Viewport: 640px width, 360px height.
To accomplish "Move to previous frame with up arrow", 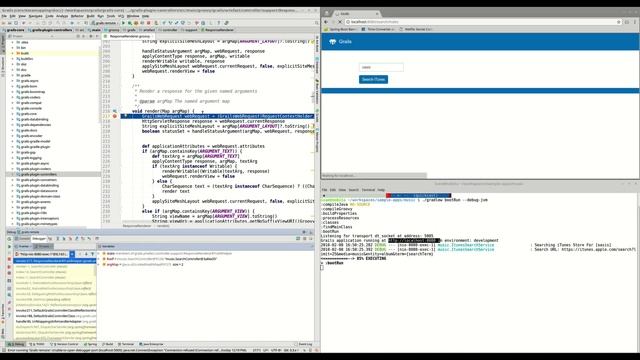I will point(80,254).
